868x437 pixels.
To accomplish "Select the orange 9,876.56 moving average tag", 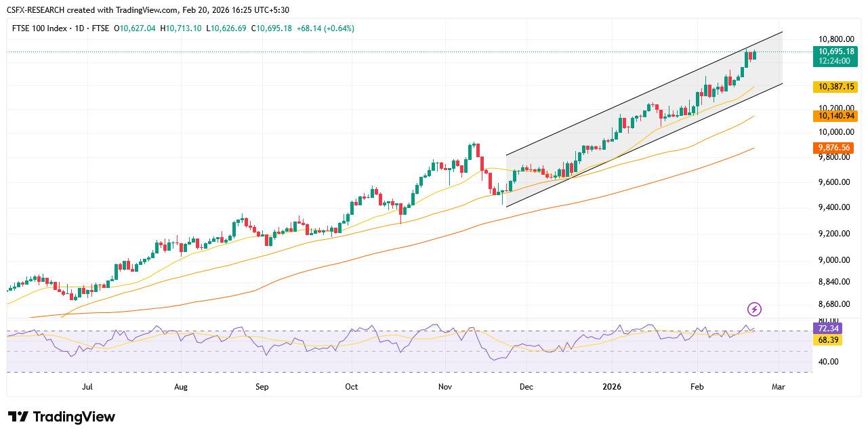I will (833, 147).
